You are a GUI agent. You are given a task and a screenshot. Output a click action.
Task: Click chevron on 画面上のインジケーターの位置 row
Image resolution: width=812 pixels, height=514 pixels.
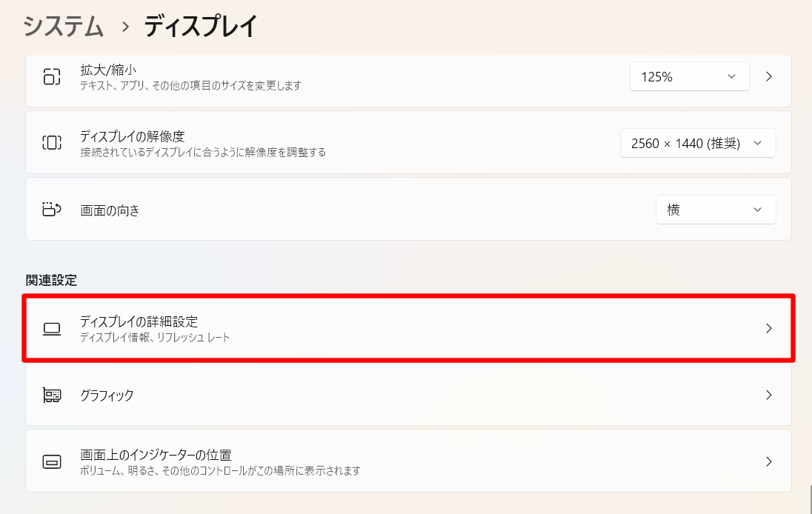click(769, 461)
